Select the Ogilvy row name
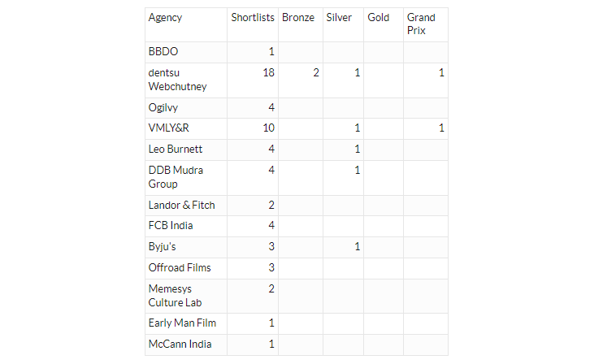 (186, 108)
